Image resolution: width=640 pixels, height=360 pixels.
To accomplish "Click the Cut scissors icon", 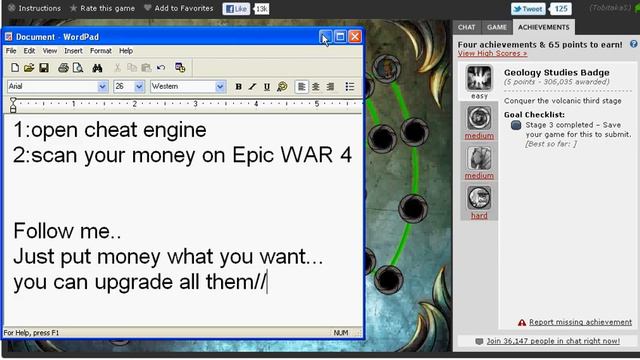I will pyautogui.click(x=117, y=68).
